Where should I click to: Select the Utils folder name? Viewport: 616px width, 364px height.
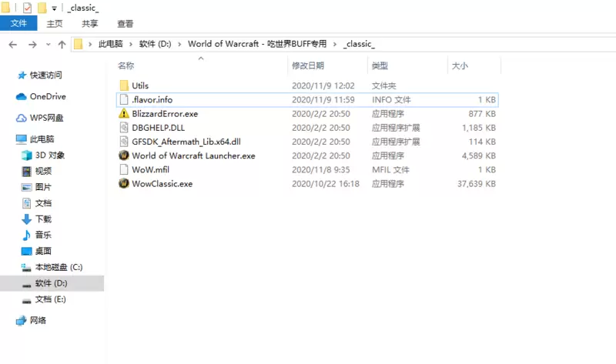pyautogui.click(x=140, y=85)
